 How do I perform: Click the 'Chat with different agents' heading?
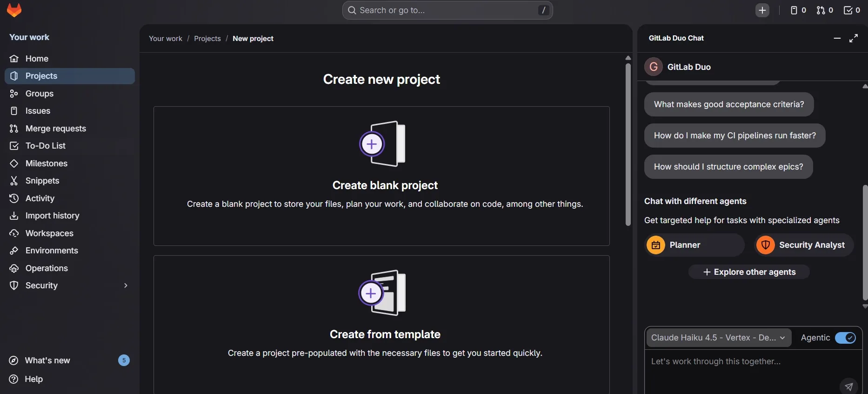[695, 201]
